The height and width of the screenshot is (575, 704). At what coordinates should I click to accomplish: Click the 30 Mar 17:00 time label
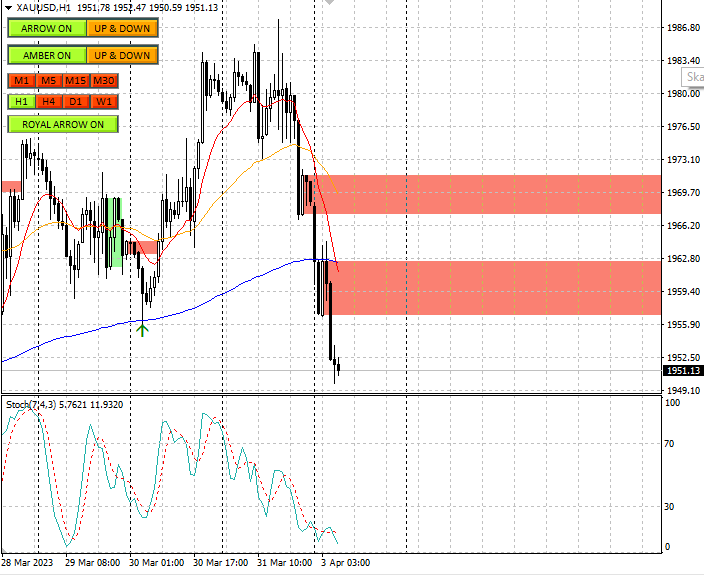point(220,563)
